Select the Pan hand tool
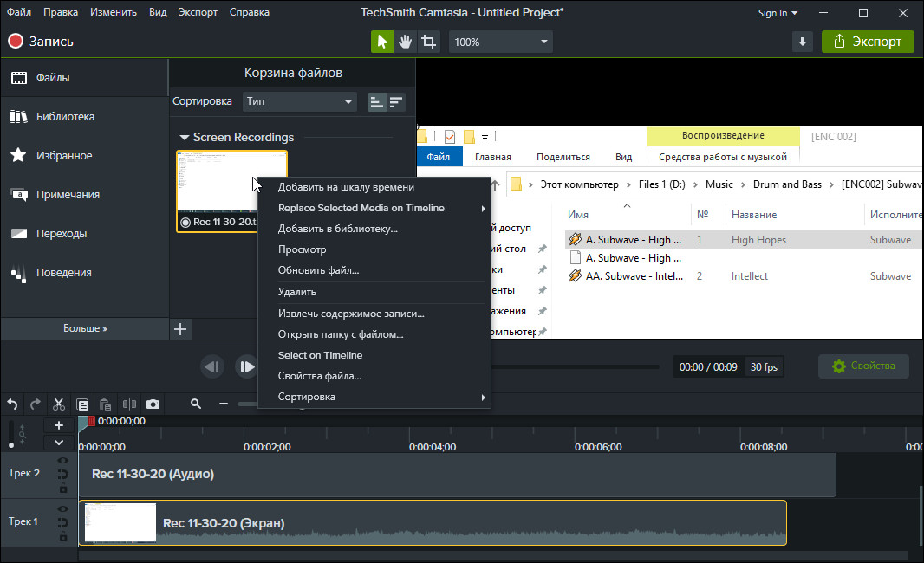Viewport: 924px width, 563px height. [405, 42]
